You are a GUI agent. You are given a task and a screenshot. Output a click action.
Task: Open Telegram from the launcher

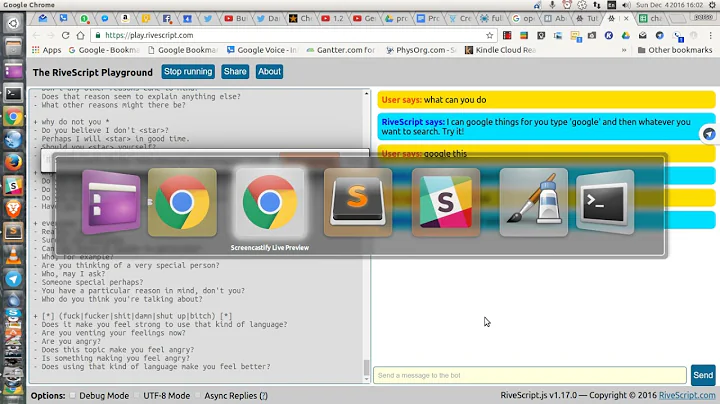(13, 279)
